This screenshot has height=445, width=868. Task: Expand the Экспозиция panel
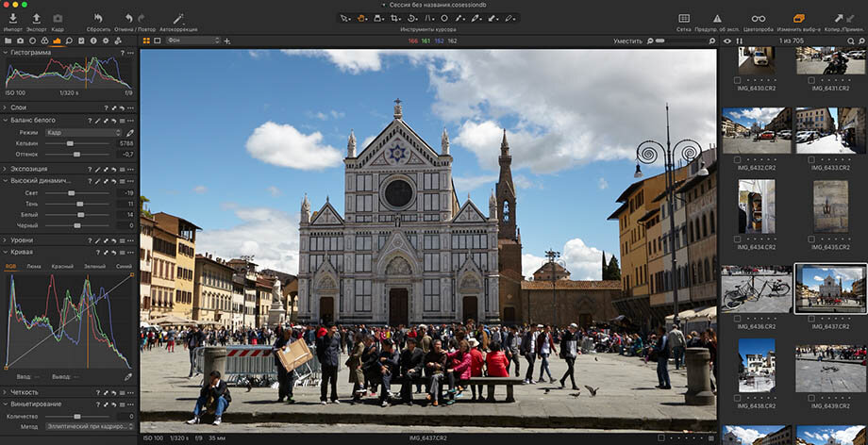click(5, 169)
